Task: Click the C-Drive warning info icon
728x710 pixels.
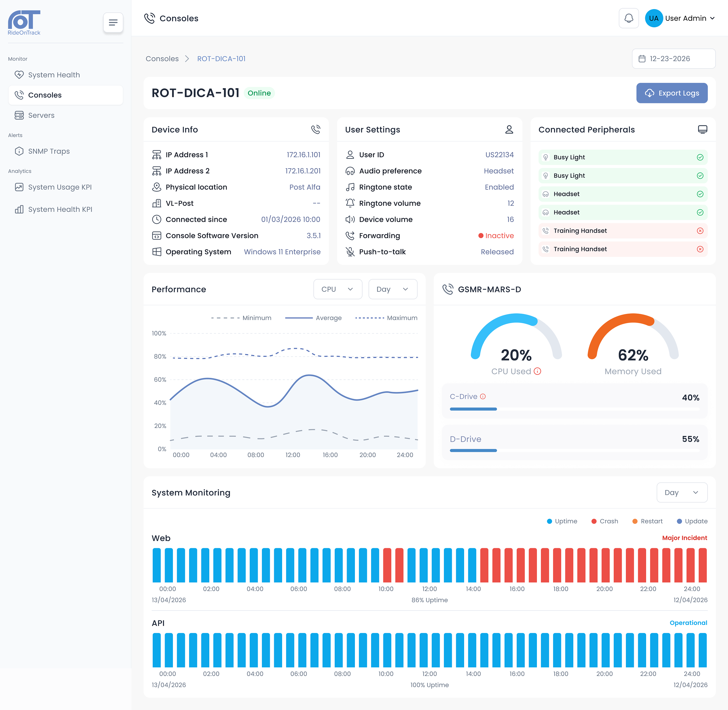Action: [x=483, y=396]
